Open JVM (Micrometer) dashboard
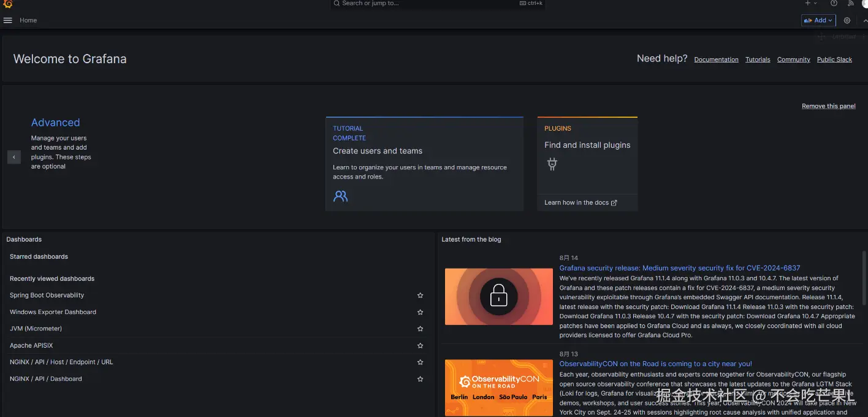 pyautogui.click(x=36, y=329)
